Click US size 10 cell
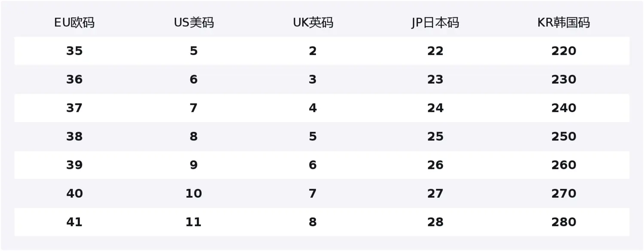This screenshot has height=251, width=644. (x=194, y=194)
